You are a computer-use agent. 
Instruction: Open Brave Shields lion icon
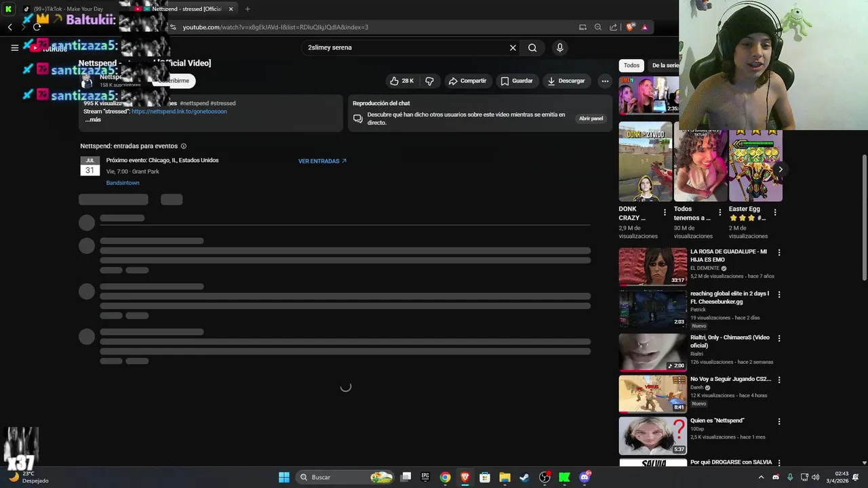(x=630, y=27)
